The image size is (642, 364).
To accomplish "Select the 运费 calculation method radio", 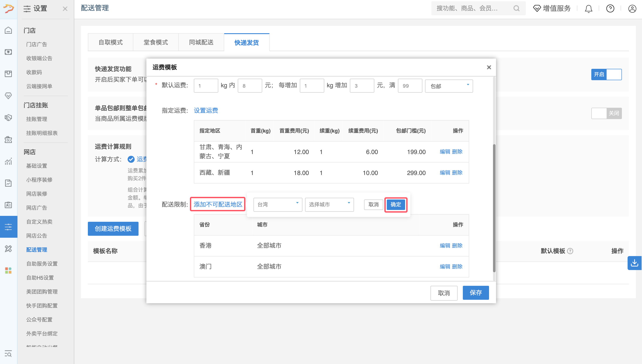I will tap(131, 159).
